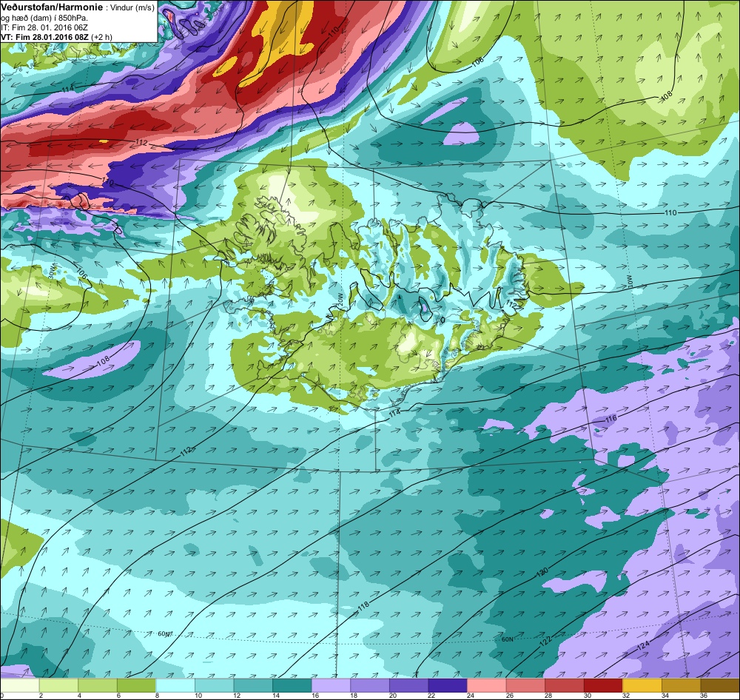Click the dark teal legend swatch between 14 and 16
Viewport: 740px width, 700px height.
(292, 685)
